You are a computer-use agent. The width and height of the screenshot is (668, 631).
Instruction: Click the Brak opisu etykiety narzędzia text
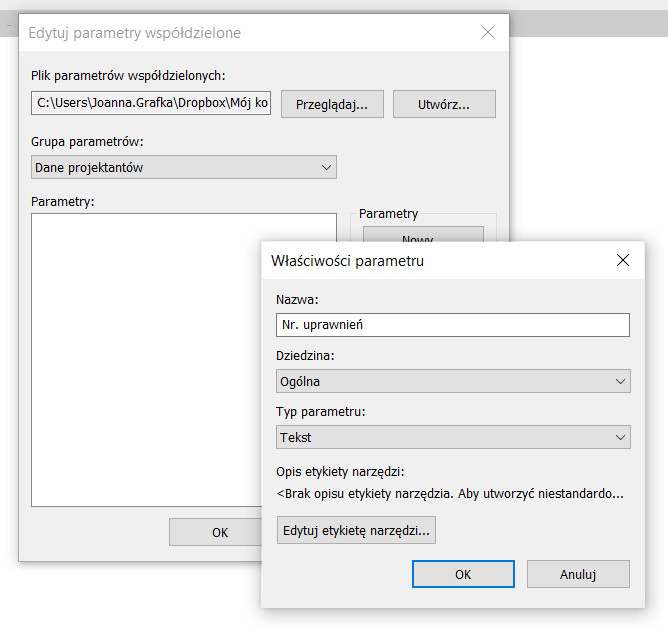pyautogui.click(x=449, y=493)
